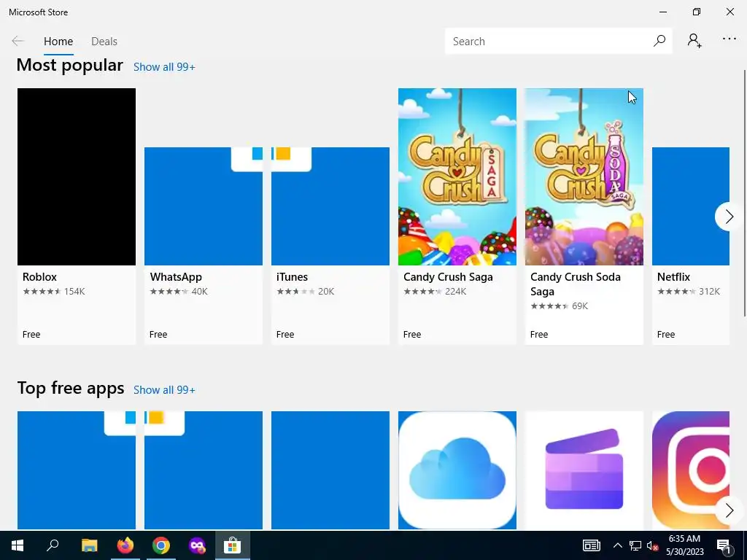Open Candy Crush Soda Saga artwork
The image size is (747, 560).
[584, 176]
